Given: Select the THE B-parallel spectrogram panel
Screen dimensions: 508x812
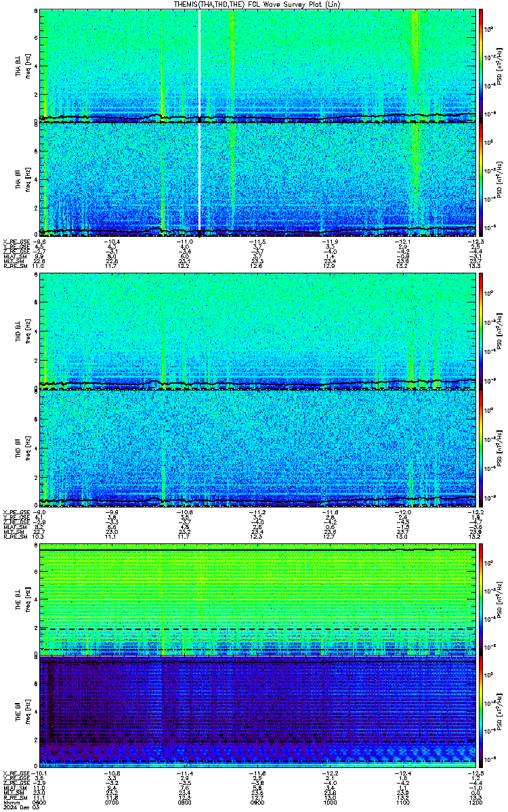Looking at the screenshot, I should point(257,713).
